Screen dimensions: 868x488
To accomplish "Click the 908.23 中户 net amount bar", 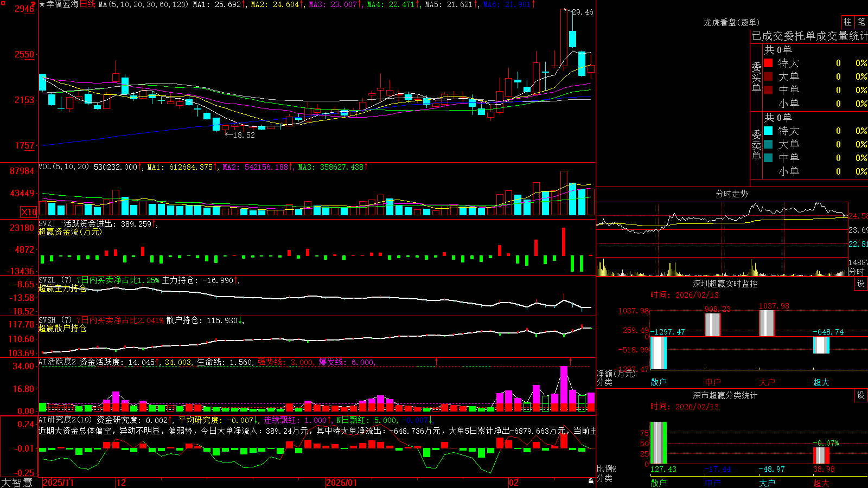I will point(713,325).
